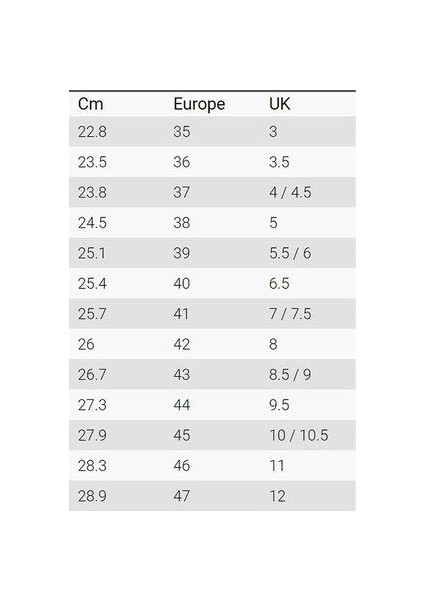Select Europe size 40
424x600 pixels.
[182, 284]
